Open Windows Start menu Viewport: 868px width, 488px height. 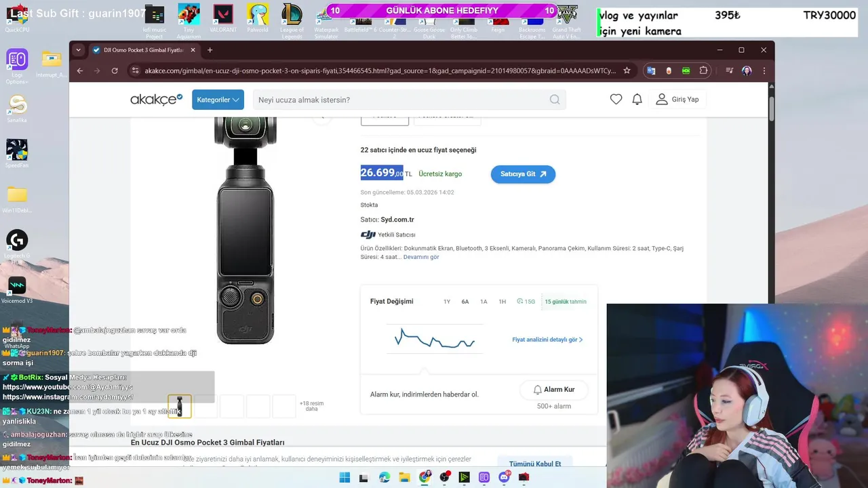(x=344, y=477)
